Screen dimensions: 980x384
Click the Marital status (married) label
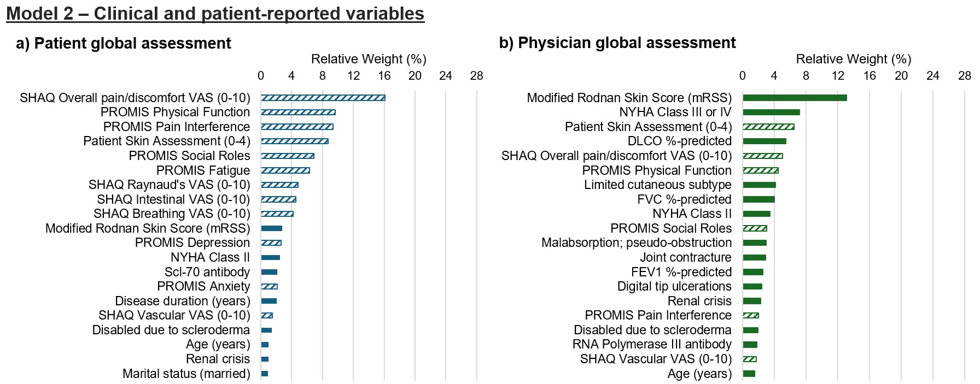tap(186, 374)
